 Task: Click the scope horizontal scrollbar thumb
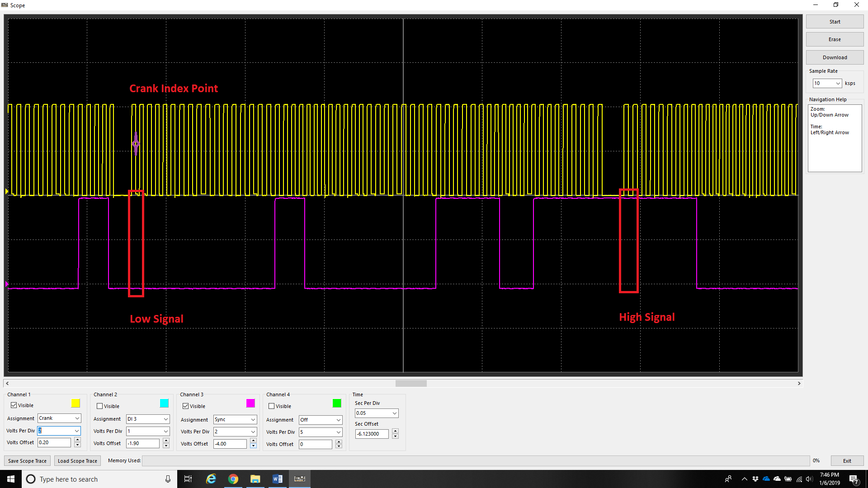[x=411, y=383]
